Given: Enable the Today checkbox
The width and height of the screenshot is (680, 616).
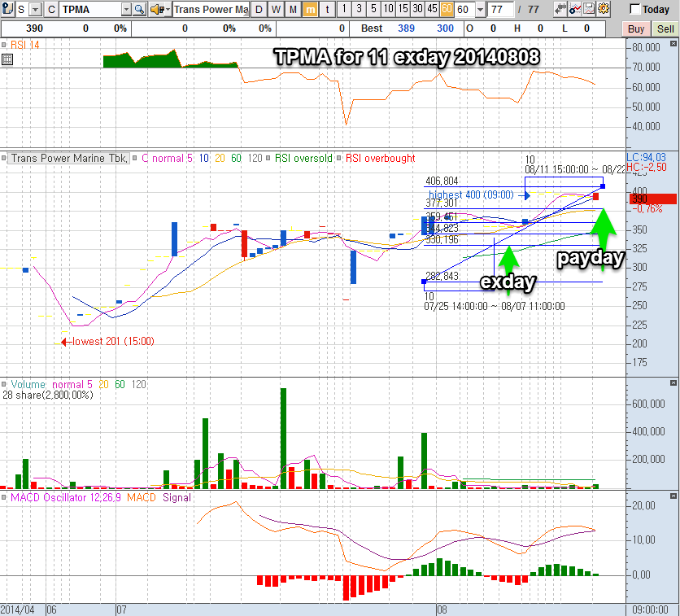Looking at the screenshot, I should [x=634, y=9].
